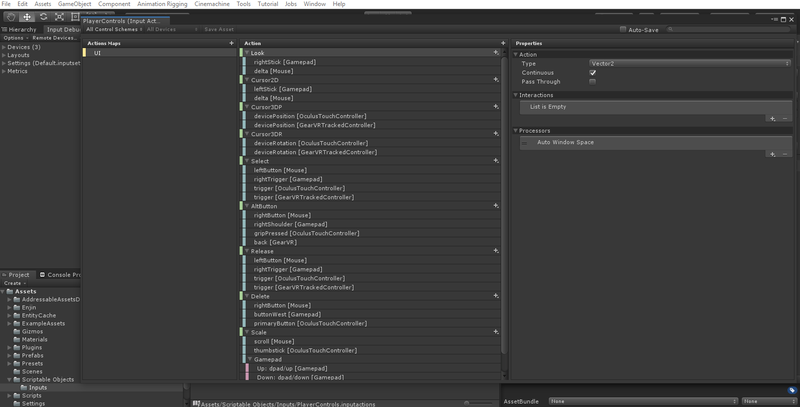This screenshot has width=800, height=407.
Task: Open the Create dropdown in Project
Action: pos(15,283)
